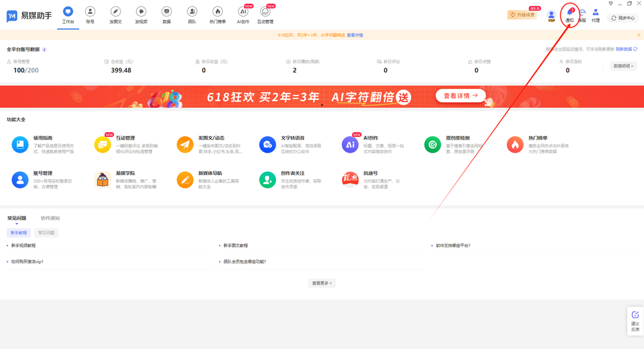
Task: Switch to the 常见问题 tab
Action: click(x=17, y=218)
